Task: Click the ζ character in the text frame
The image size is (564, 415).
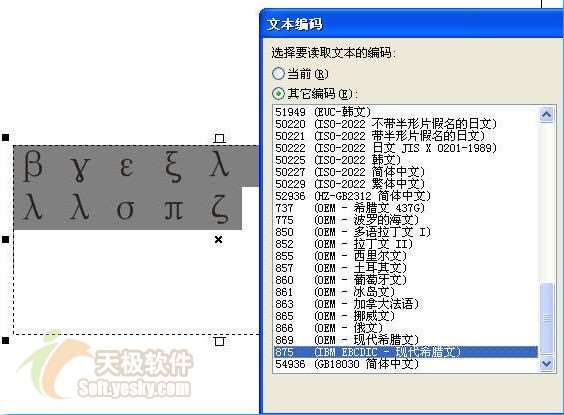Action: [219, 209]
